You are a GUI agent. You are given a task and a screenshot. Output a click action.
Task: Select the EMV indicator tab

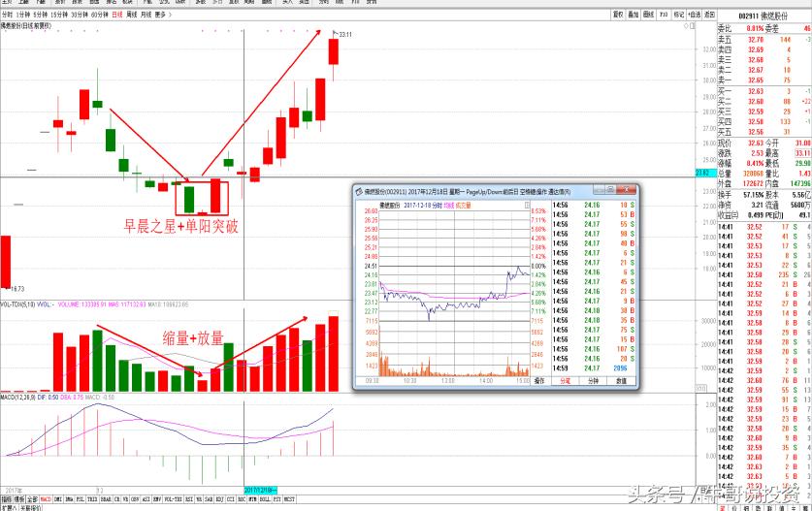(x=157, y=499)
